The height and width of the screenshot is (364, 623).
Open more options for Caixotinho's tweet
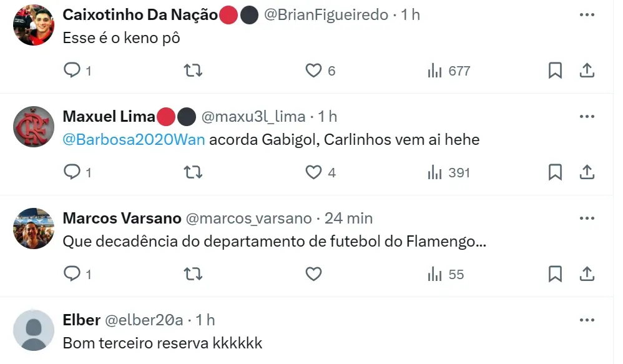click(587, 14)
